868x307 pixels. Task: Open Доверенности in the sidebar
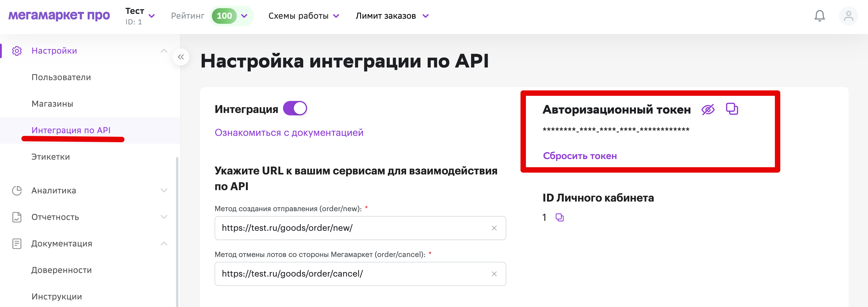(61, 270)
